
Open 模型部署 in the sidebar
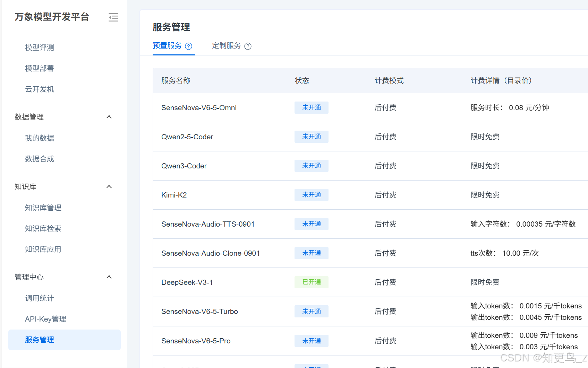40,68
